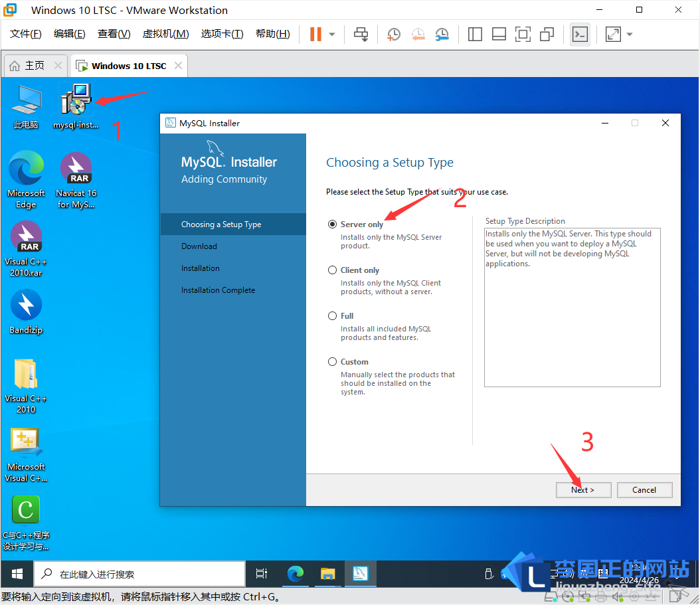The image size is (700, 605).
Task: Open Task View on the taskbar
Action: 262,574
